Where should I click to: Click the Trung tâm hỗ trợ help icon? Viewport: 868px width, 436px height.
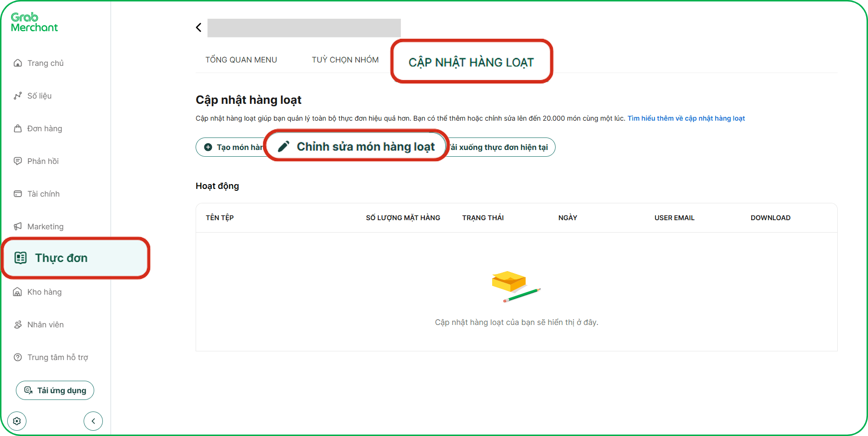pos(18,357)
